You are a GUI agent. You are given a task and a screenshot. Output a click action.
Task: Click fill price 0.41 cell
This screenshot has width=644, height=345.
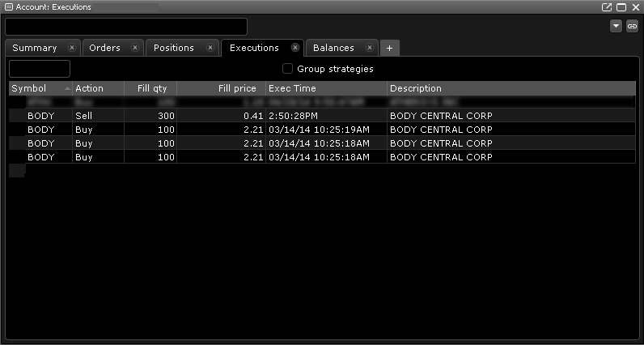[222, 116]
